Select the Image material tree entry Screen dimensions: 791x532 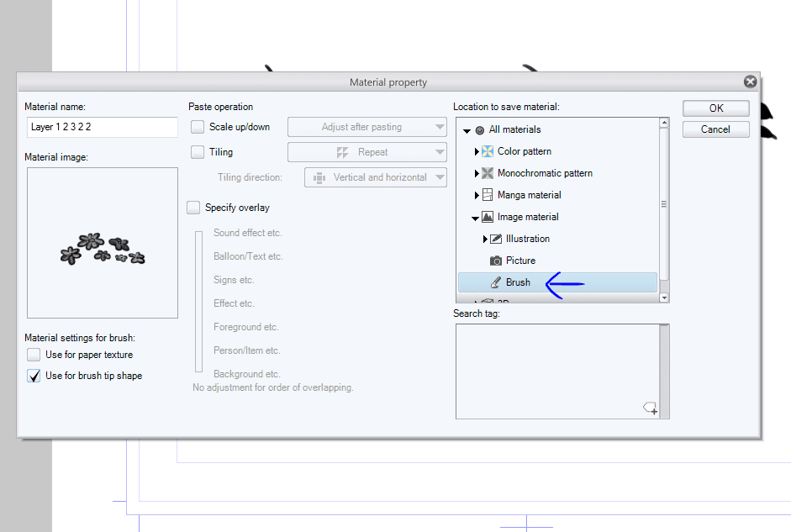click(557, 217)
